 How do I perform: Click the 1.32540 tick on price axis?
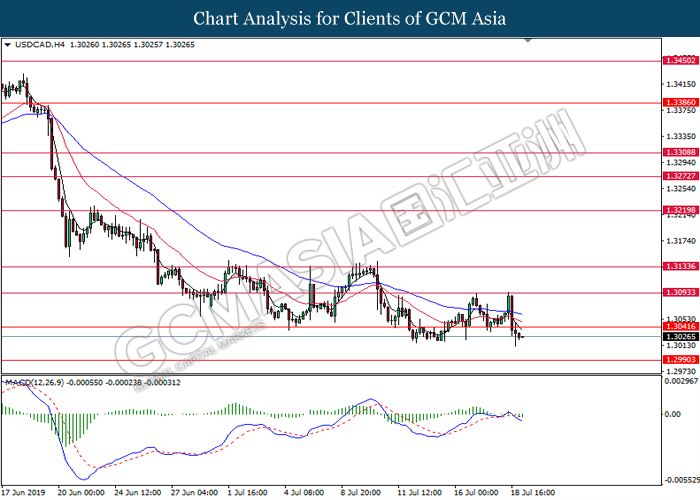tap(681, 189)
